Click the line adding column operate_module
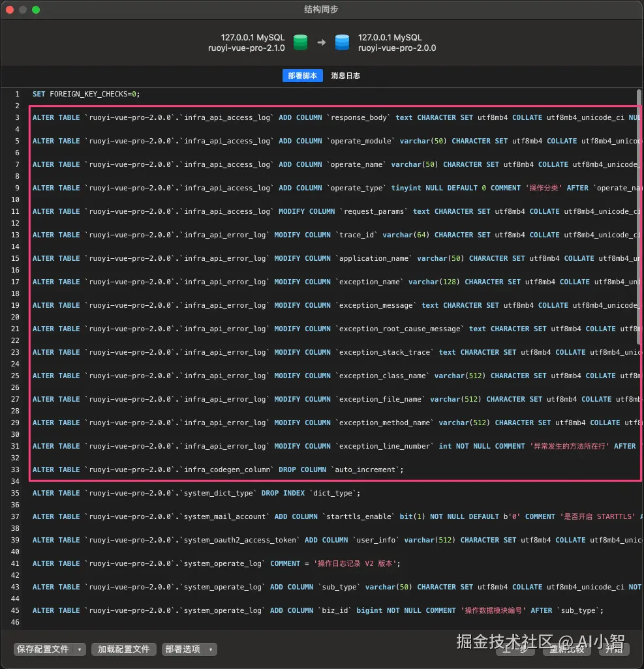 pos(336,141)
